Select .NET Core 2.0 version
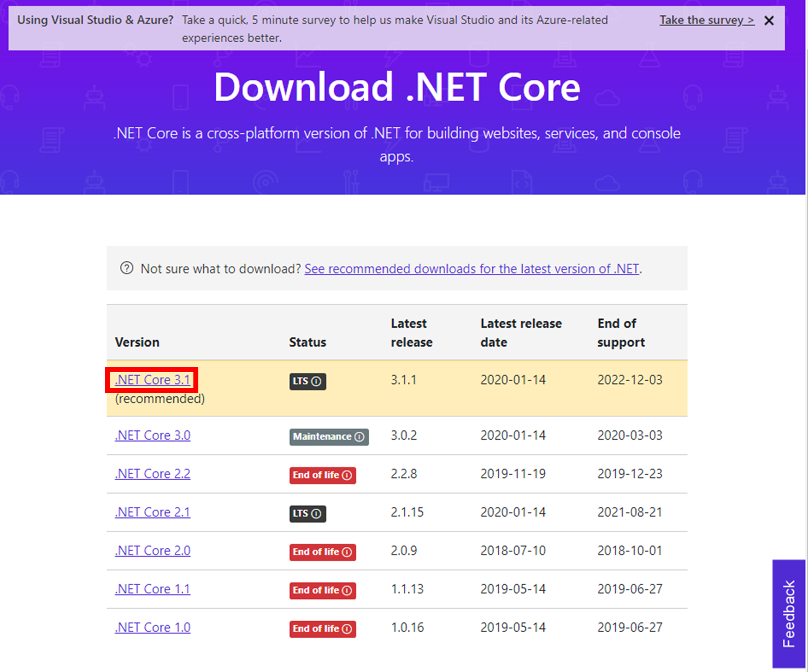The image size is (808, 672). [152, 551]
